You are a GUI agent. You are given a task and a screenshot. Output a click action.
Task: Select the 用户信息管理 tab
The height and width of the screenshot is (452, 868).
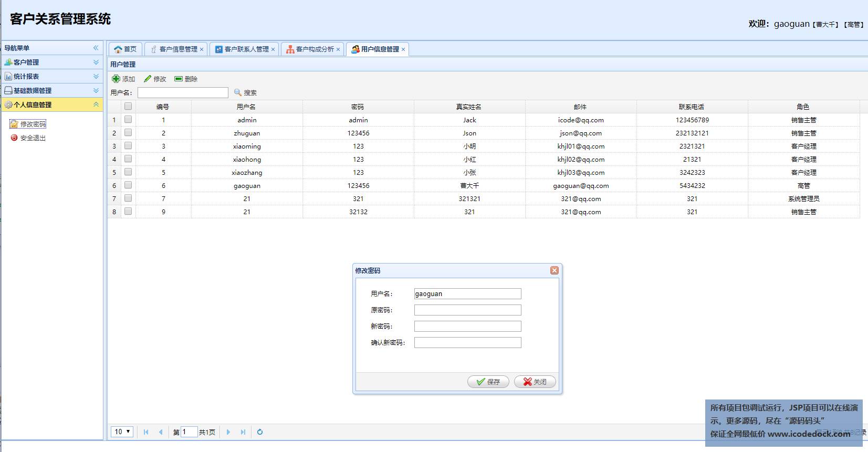click(x=378, y=49)
